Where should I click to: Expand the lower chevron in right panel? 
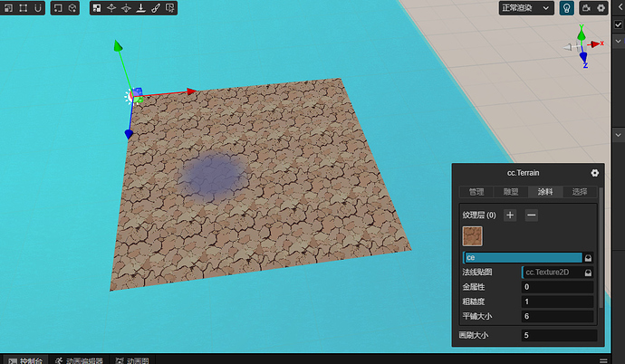(x=619, y=135)
